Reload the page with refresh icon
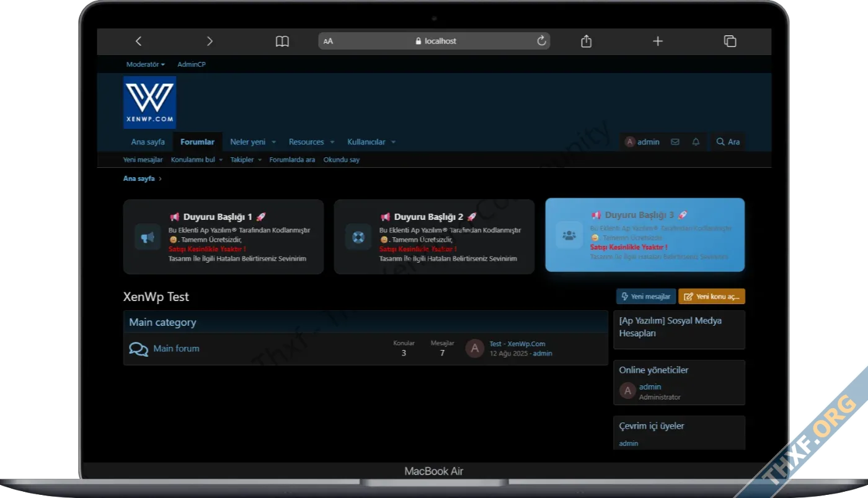The width and height of the screenshot is (868, 498). (x=541, y=41)
